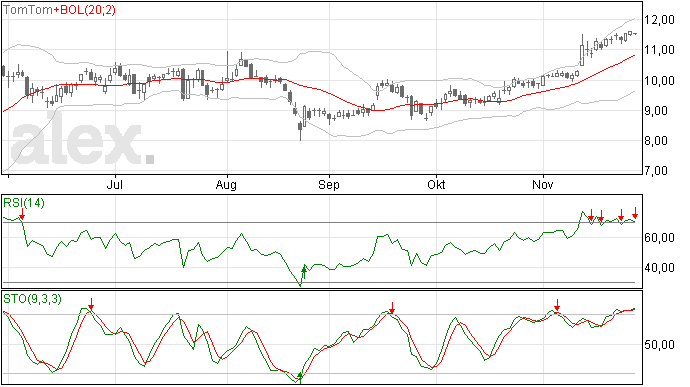Click the July sell arrow in STO panel
Image resolution: width=690 pixels, height=387 pixels.
tap(91, 304)
